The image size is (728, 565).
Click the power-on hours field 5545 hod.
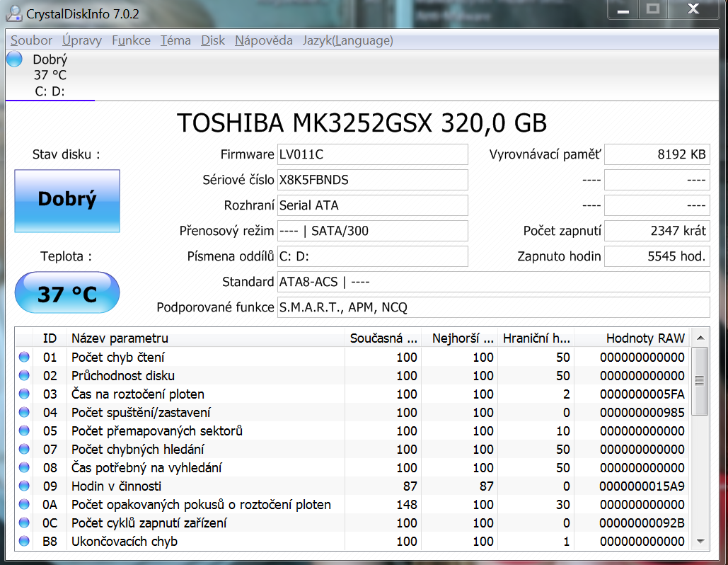657,256
